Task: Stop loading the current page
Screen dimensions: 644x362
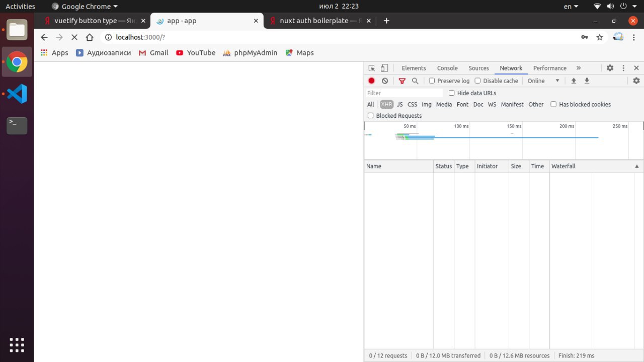Action: click(74, 37)
